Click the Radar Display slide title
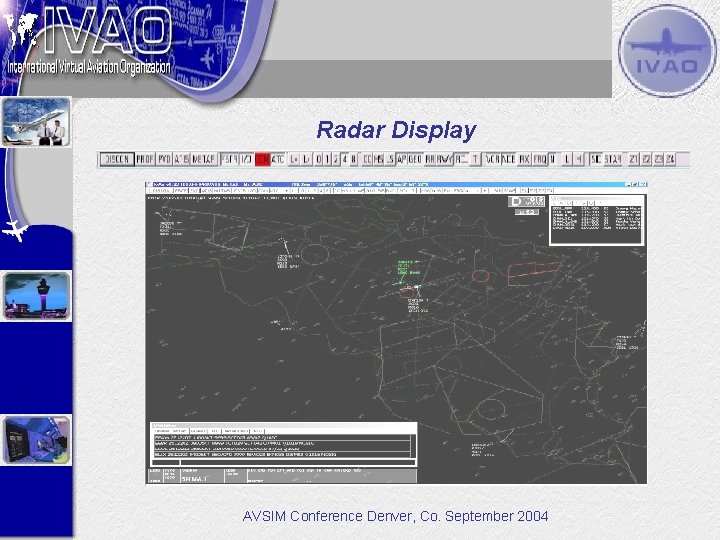This screenshot has height=540, width=720. pyautogui.click(x=396, y=130)
